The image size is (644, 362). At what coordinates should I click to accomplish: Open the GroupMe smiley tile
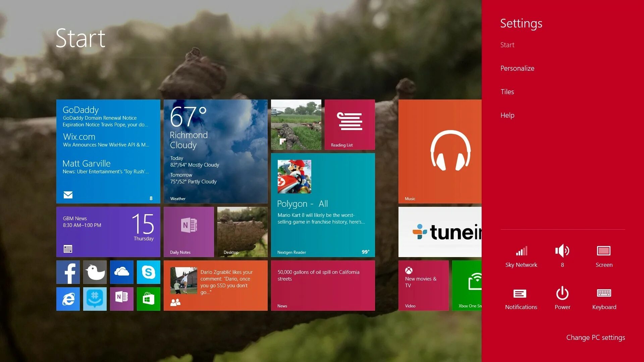95,299
